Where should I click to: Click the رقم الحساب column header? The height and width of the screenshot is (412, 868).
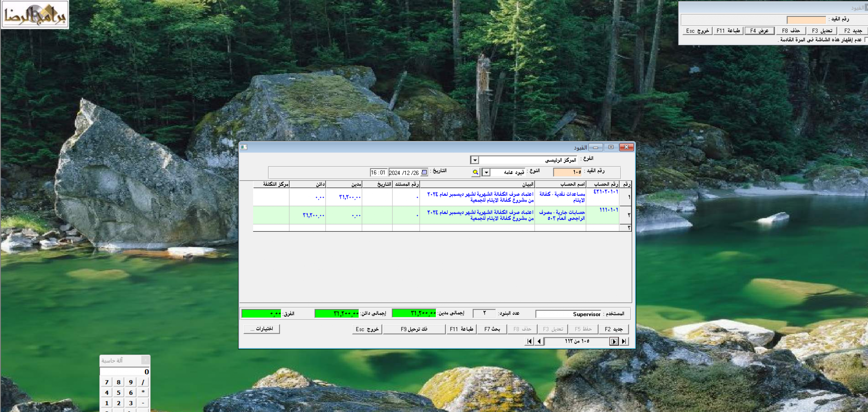(x=604, y=184)
